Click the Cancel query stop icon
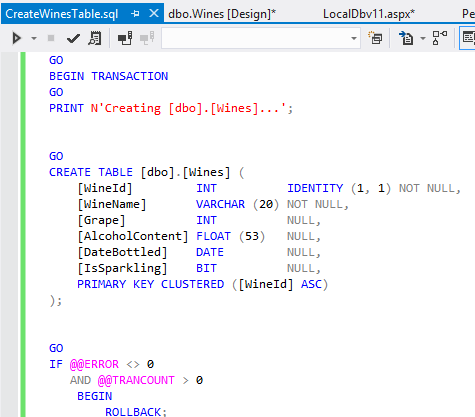 (51, 38)
